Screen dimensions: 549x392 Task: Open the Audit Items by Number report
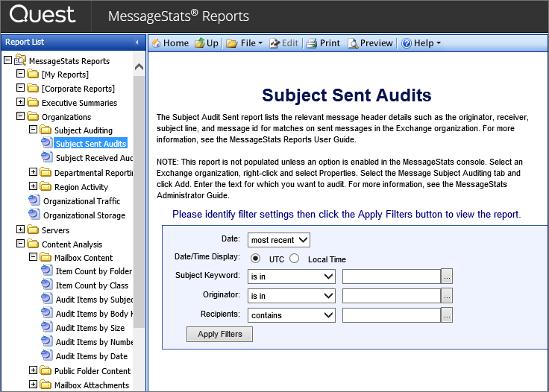[94, 342]
